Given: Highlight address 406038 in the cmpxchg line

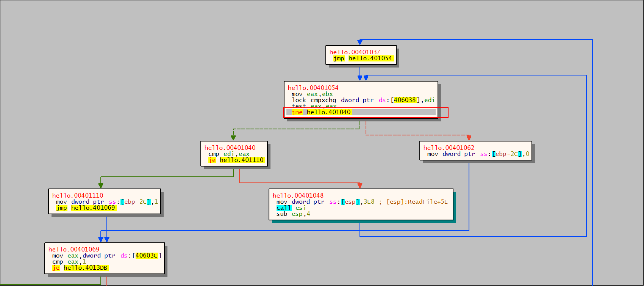Looking at the screenshot, I should pyautogui.click(x=405, y=100).
